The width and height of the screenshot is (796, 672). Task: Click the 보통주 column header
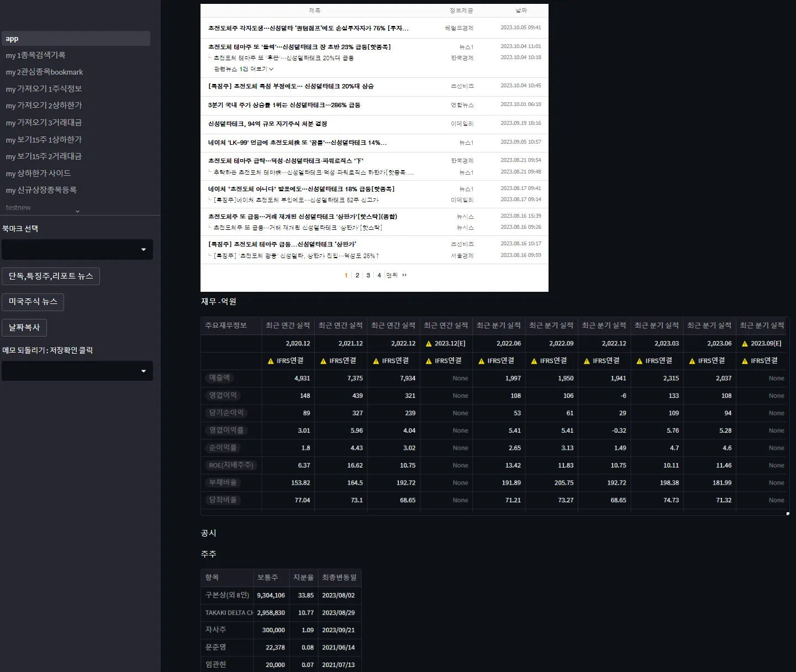pyautogui.click(x=271, y=577)
